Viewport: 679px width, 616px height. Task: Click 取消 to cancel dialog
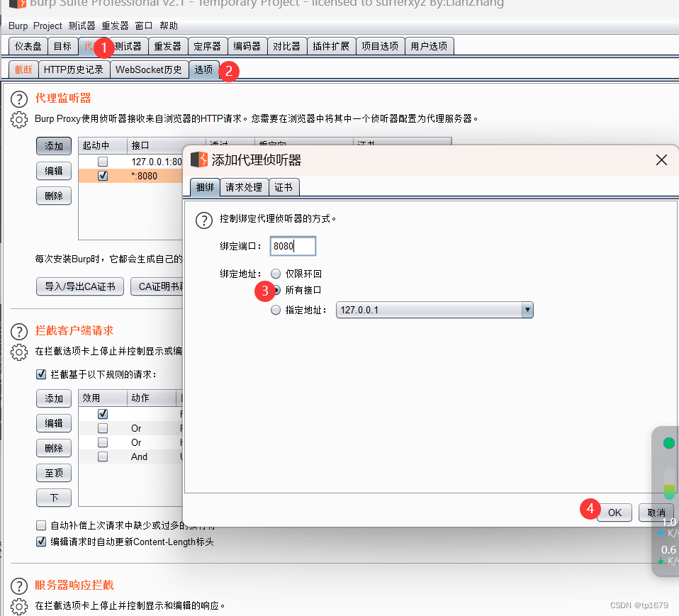pyautogui.click(x=656, y=513)
